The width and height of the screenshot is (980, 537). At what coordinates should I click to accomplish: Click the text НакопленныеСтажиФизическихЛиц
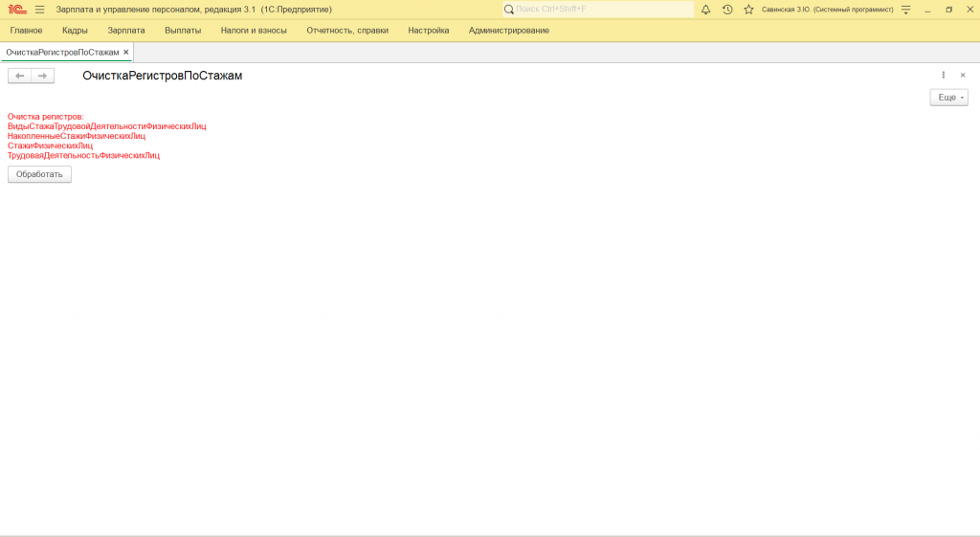point(77,136)
